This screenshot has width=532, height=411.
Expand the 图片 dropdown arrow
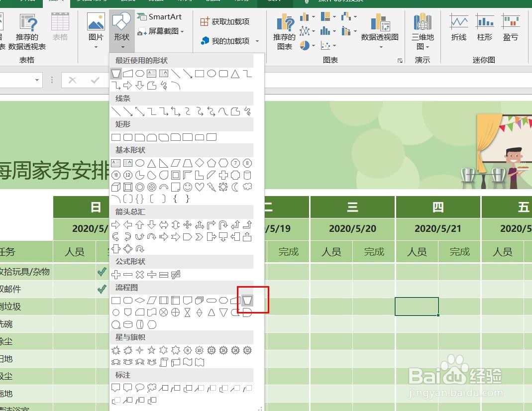click(96, 47)
